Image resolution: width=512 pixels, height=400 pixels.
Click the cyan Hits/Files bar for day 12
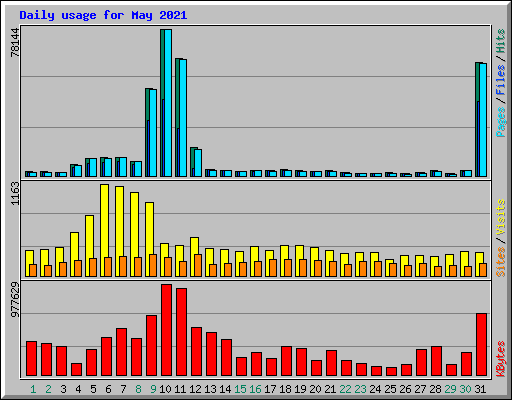click(198, 163)
